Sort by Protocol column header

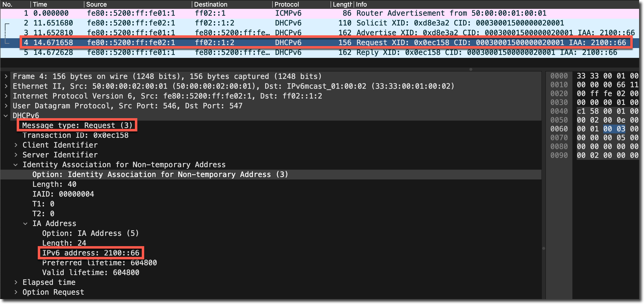pos(286,4)
